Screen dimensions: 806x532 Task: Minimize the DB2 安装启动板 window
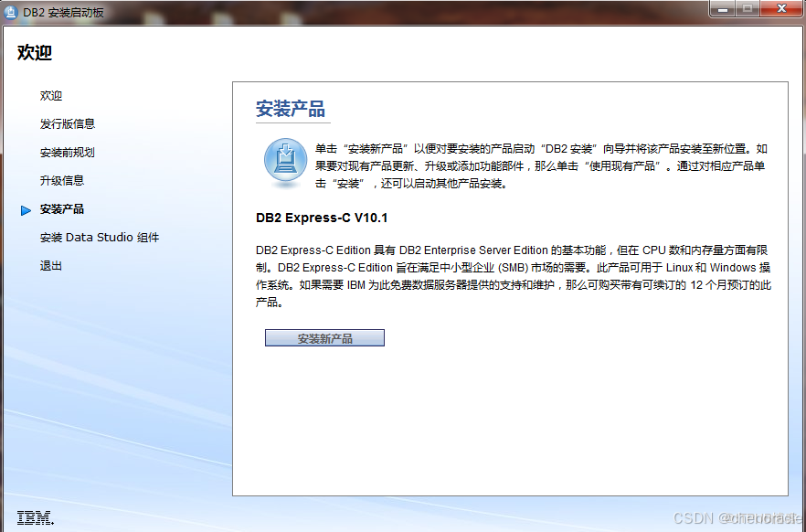click(723, 9)
